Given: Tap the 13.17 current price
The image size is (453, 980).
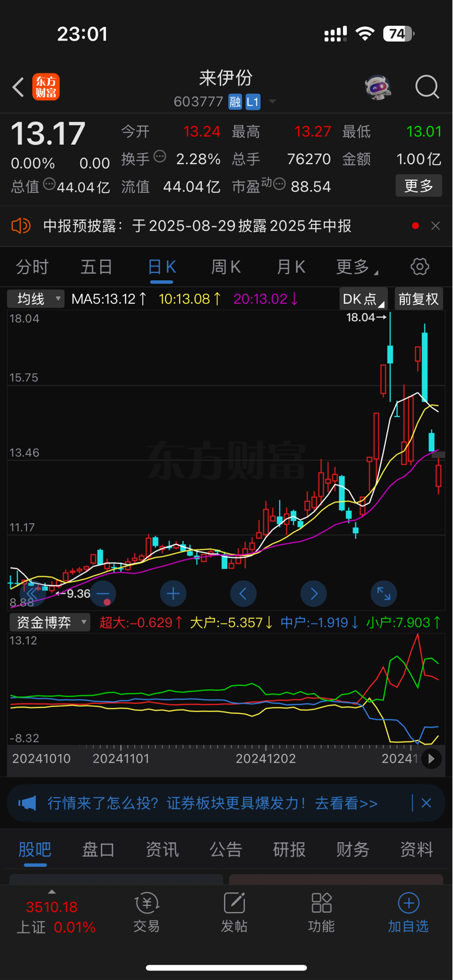Looking at the screenshot, I should (x=48, y=134).
